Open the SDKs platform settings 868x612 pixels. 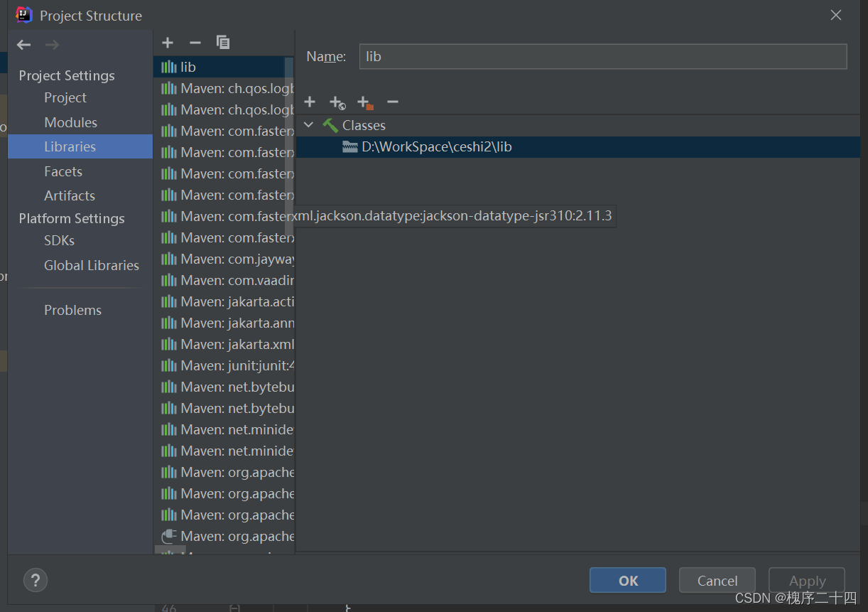(59, 240)
